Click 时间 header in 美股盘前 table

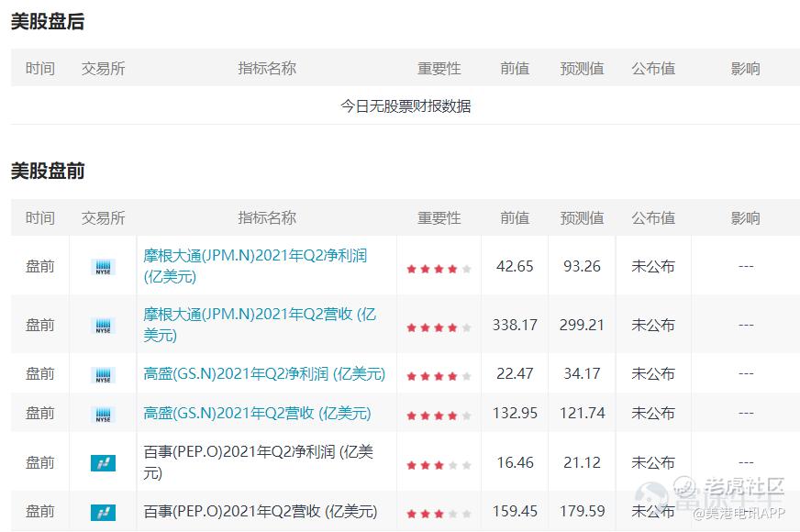click(39, 217)
